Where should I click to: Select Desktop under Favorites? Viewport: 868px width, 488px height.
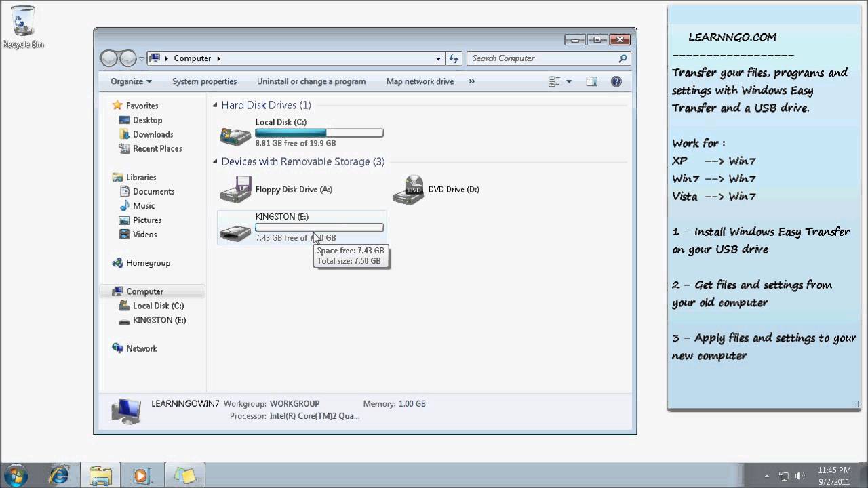pos(140,120)
